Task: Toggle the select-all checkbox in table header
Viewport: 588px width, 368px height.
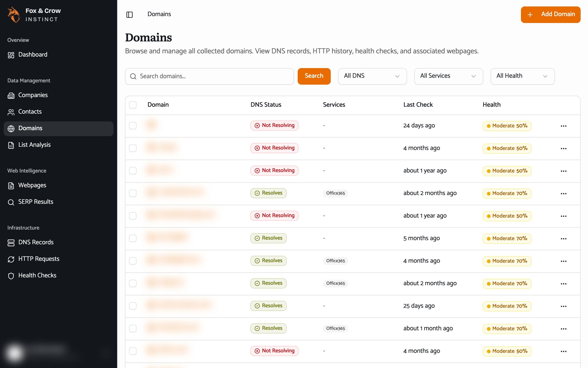Action: click(x=133, y=105)
